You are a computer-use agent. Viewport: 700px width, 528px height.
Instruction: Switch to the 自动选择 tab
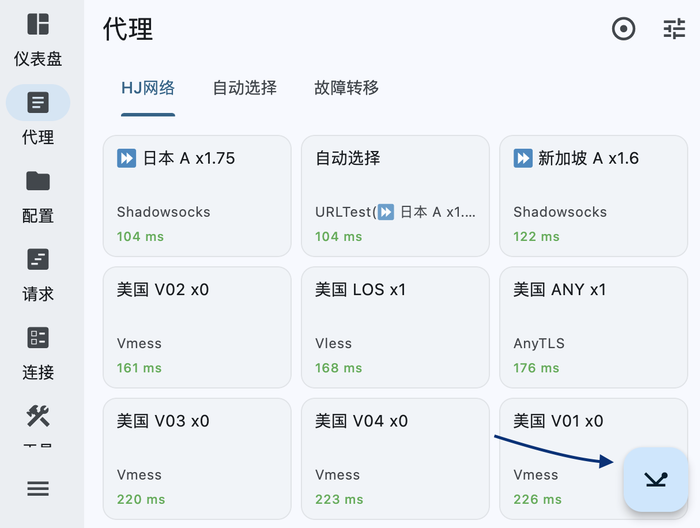pos(244,88)
